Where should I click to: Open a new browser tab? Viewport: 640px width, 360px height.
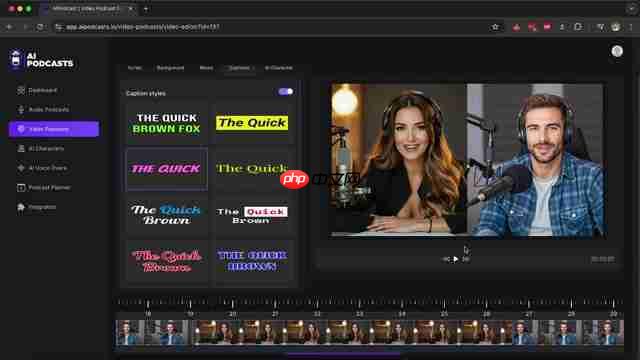tap(146, 9)
